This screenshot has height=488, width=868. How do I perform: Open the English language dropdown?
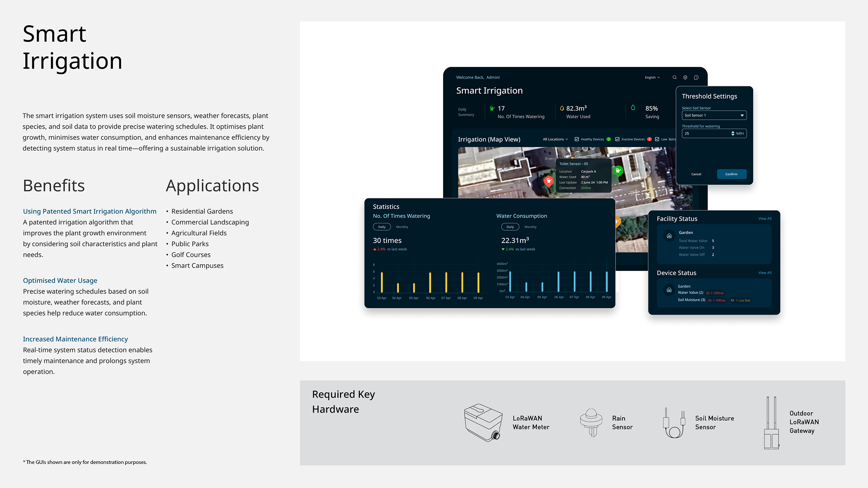click(652, 77)
